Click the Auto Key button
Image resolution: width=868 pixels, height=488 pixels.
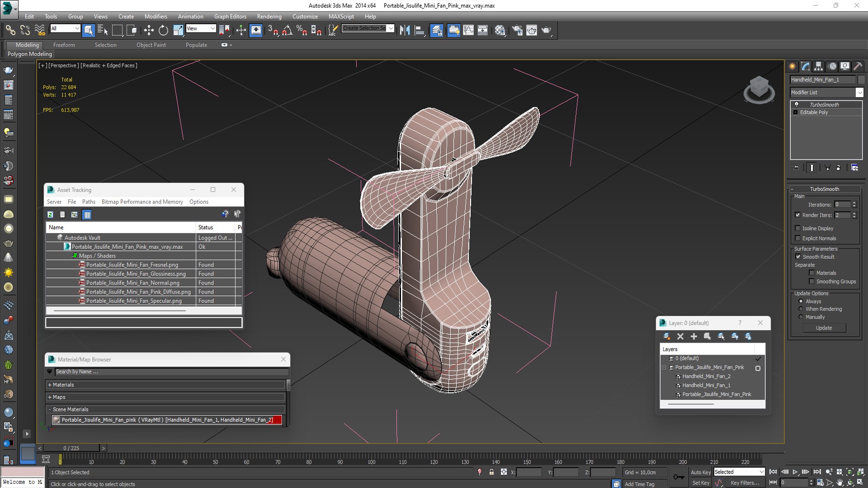700,472
